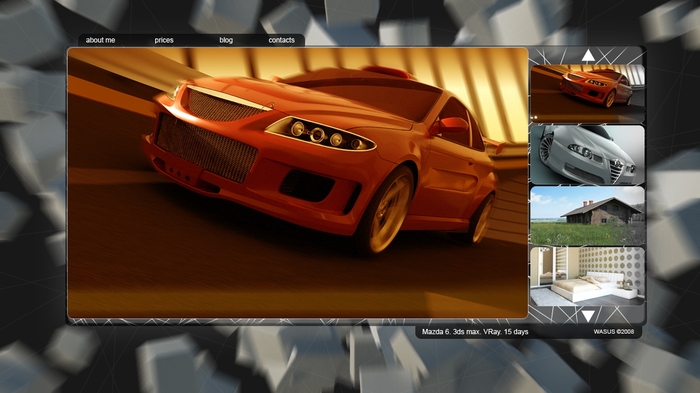700x393 pixels.
Task: Open the blog section
Action: (226, 40)
